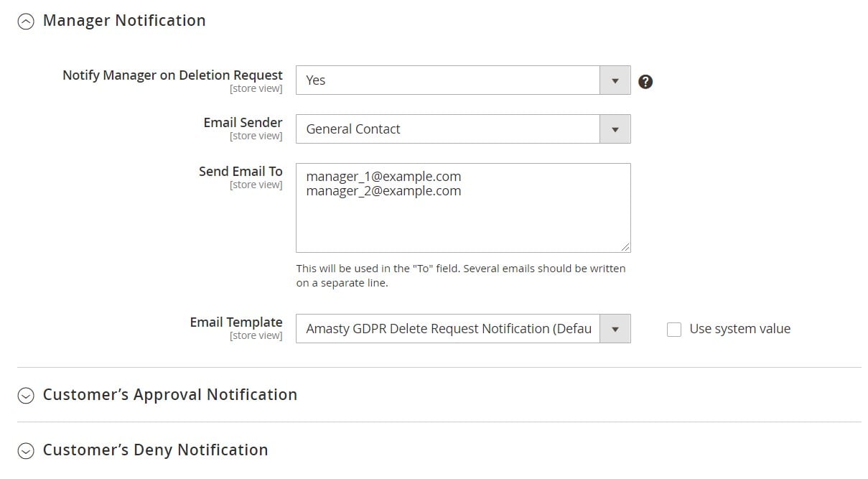Click the arrow button on Email Template select
Screen dimensions: 868x479
point(615,329)
